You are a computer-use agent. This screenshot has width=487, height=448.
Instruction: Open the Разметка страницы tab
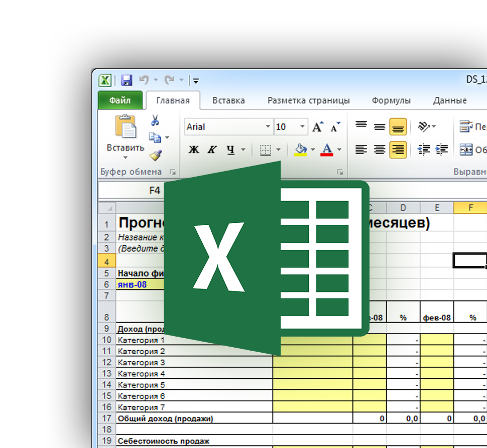tap(309, 100)
